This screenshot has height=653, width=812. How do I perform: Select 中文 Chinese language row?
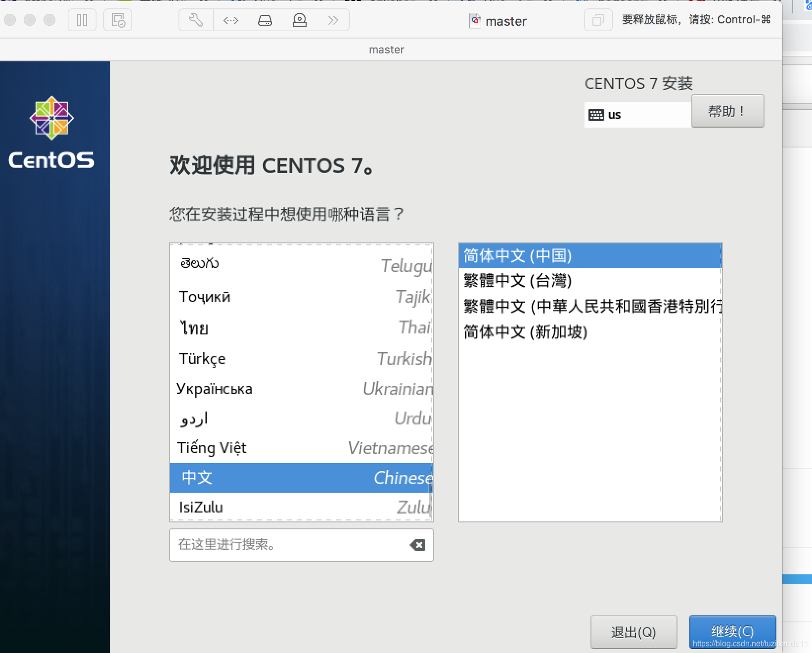tap(301, 478)
